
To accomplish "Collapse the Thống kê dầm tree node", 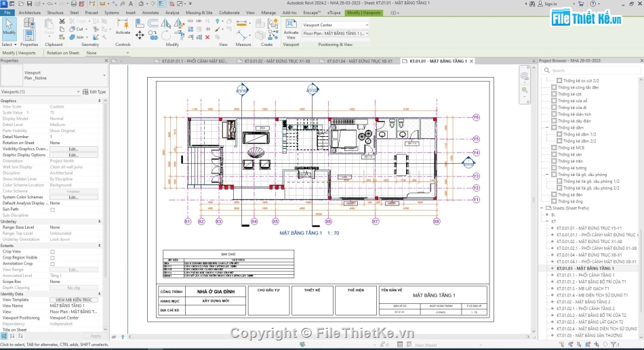I will coord(547,128).
